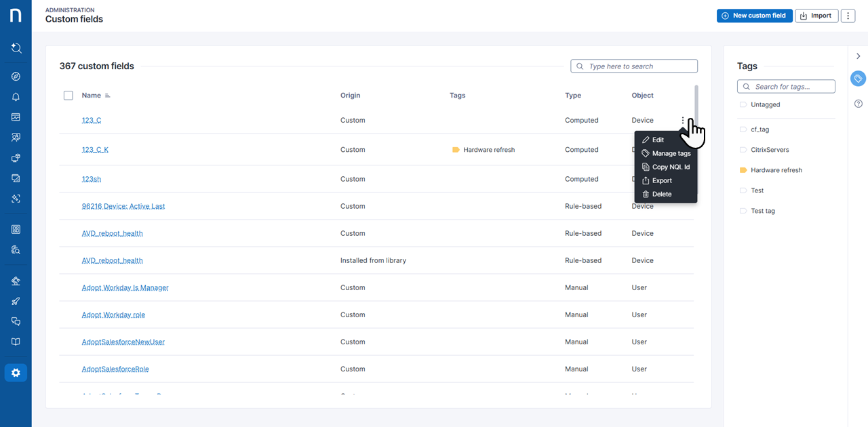
Task: Click the book icon in left sidebar
Action: click(x=16, y=342)
